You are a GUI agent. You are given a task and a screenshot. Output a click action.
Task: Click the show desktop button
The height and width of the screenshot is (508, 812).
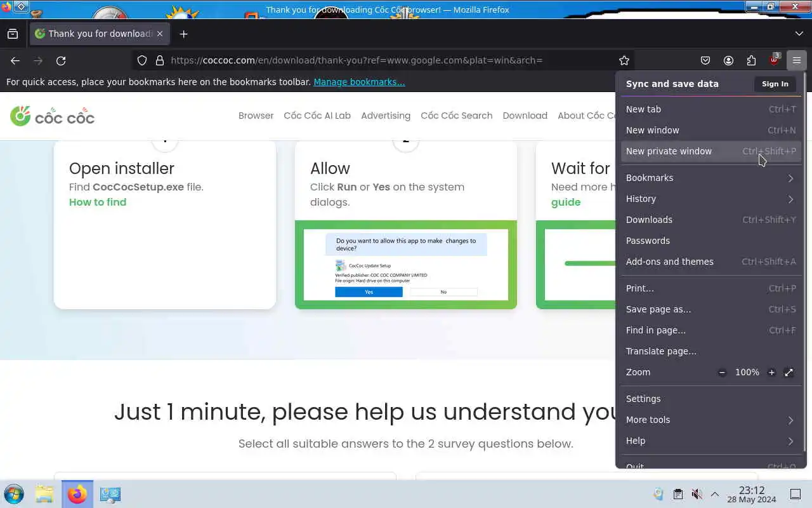pyautogui.click(x=796, y=494)
